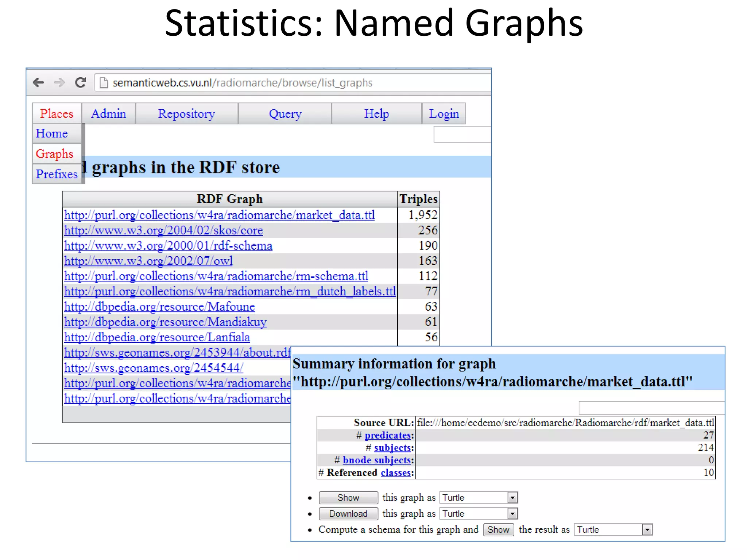Open the rm_dutch_labels.ttl graph link
The height and width of the screenshot is (560, 747).
(230, 291)
